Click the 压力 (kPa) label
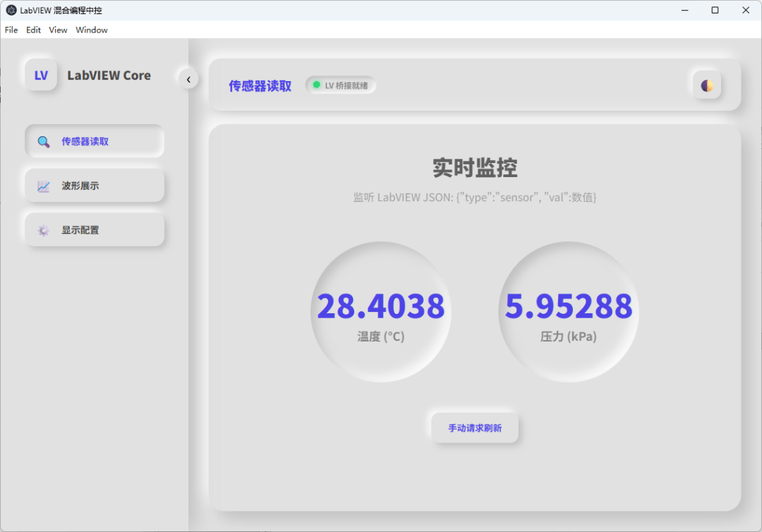762x532 pixels. click(x=569, y=337)
